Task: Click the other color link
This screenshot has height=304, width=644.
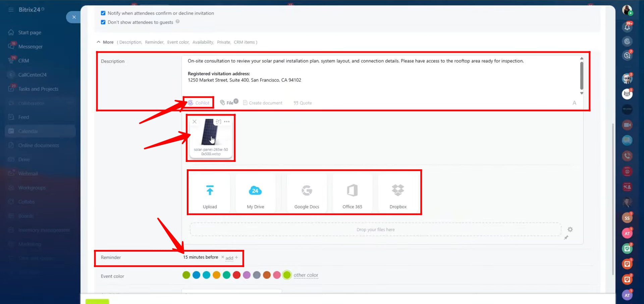Action: tap(306, 275)
